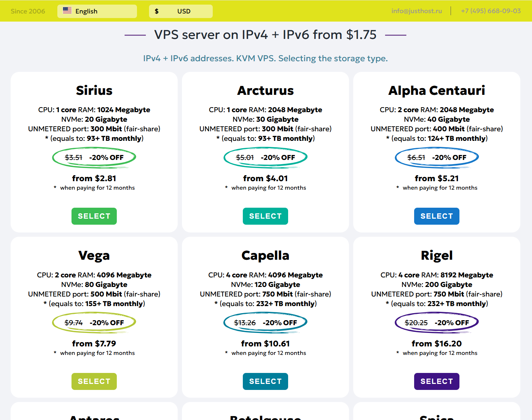The width and height of the screenshot is (532, 420).
Task: Click the Rigel plan title
Action: pyautogui.click(x=437, y=256)
